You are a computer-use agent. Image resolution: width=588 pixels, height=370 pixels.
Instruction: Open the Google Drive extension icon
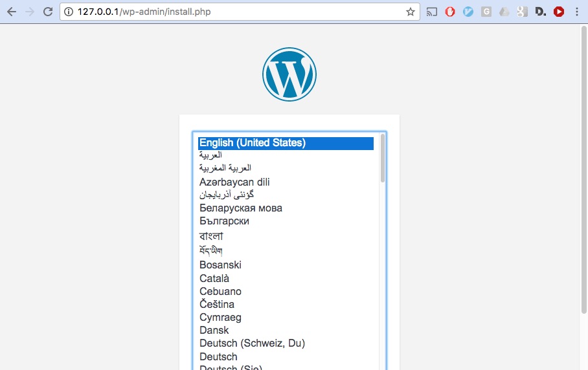504,12
